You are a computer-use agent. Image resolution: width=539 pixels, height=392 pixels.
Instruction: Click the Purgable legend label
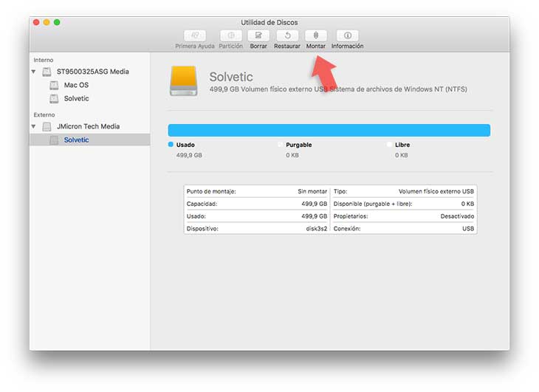pyautogui.click(x=299, y=145)
